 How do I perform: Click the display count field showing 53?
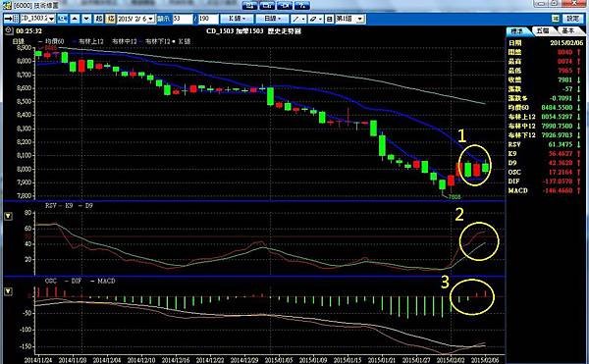pyautogui.click(x=183, y=19)
